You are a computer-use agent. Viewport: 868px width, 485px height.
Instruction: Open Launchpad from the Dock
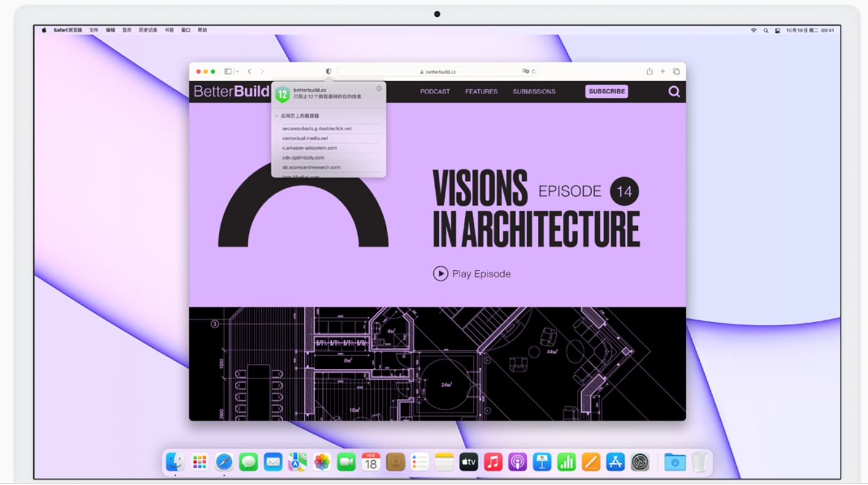point(200,462)
